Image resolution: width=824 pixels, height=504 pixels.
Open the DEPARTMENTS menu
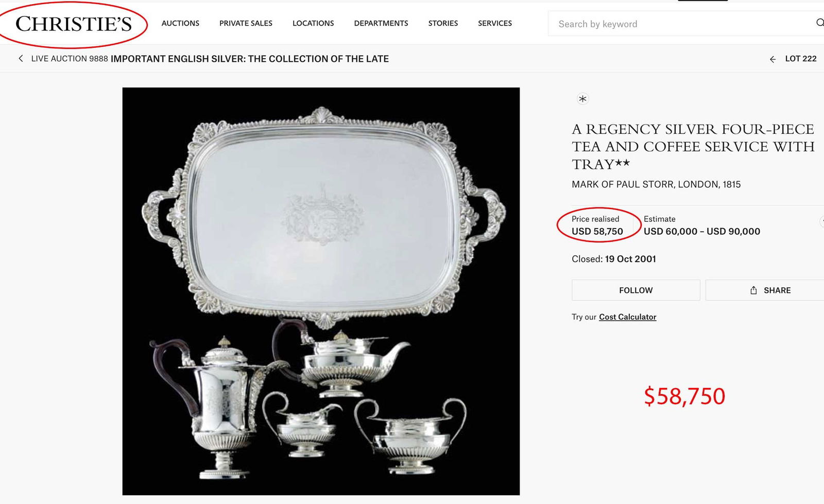click(381, 23)
